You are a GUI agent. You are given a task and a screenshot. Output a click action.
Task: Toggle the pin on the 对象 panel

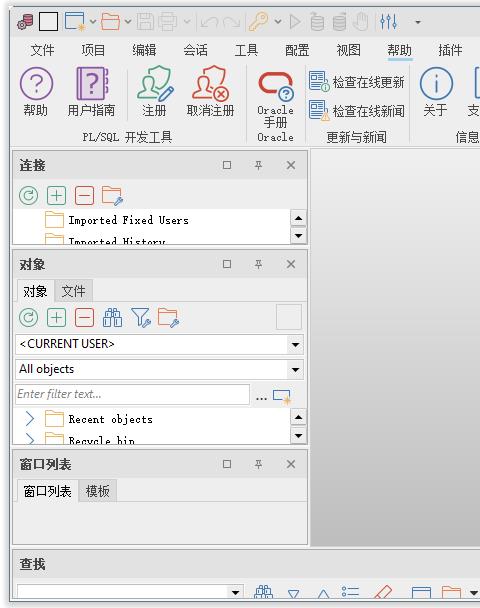tap(258, 264)
